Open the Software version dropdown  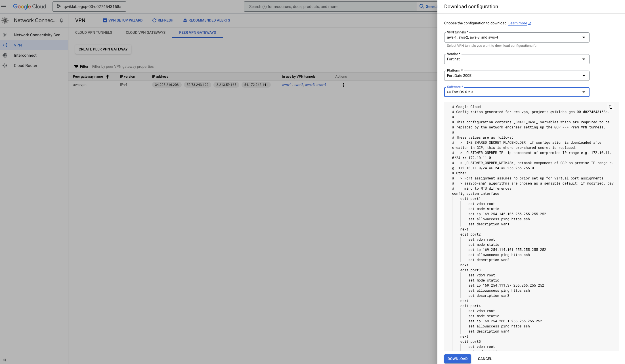(x=516, y=92)
